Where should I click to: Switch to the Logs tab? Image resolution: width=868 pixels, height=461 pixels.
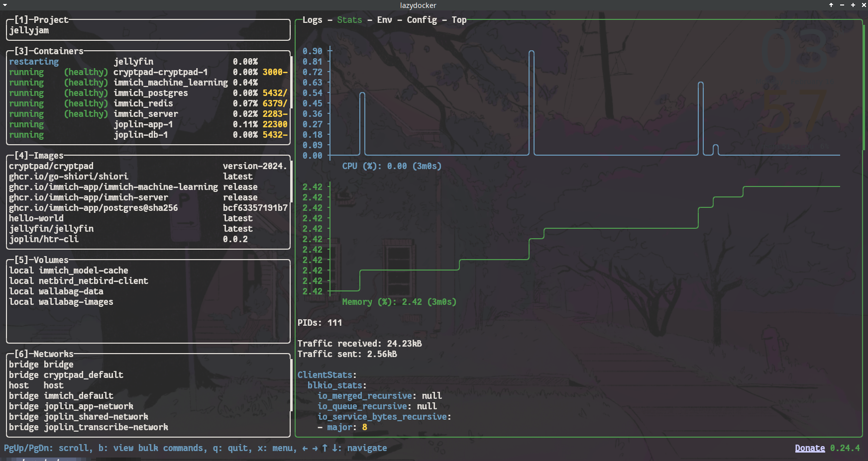tap(312, 20)
